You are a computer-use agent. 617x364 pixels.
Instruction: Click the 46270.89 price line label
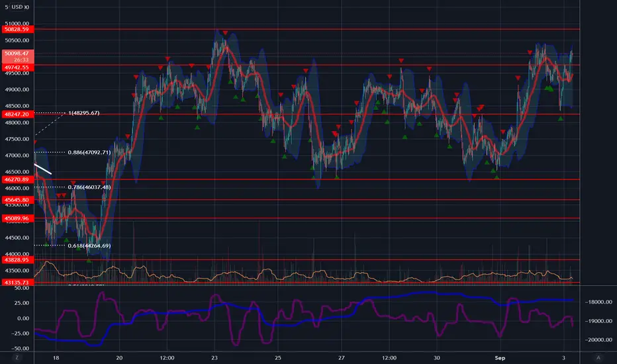(18, 179)
